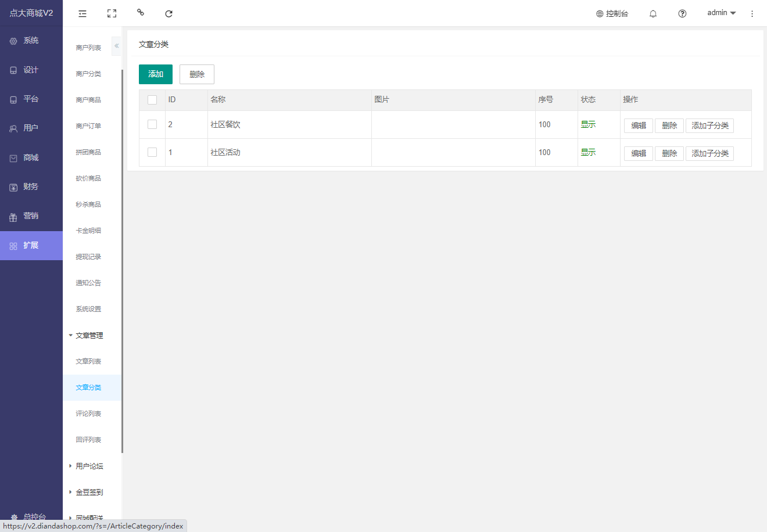Click the 系统 gear icon
767x532 pixels.
pos(13,41)
